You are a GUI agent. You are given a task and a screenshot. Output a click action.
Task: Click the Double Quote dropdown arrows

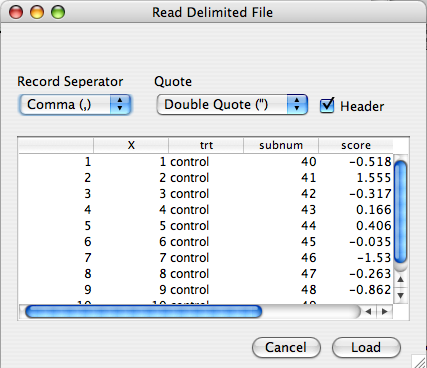(297, 105)
